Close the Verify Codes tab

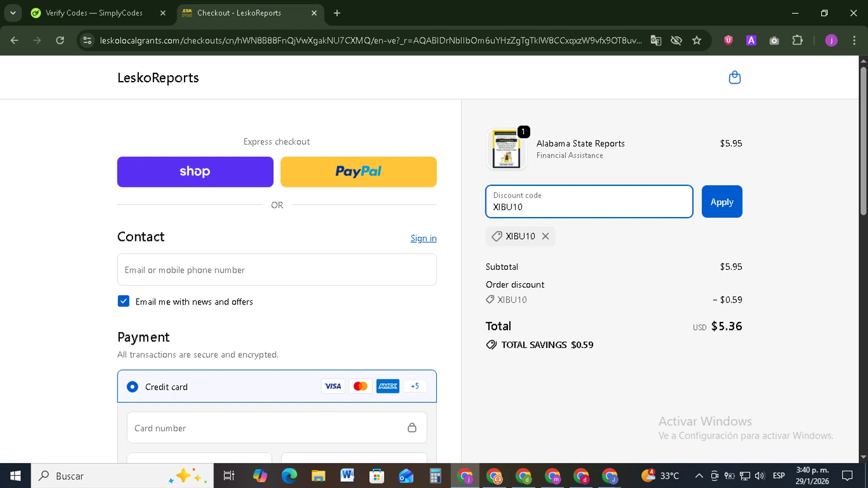tap(163, 13)
